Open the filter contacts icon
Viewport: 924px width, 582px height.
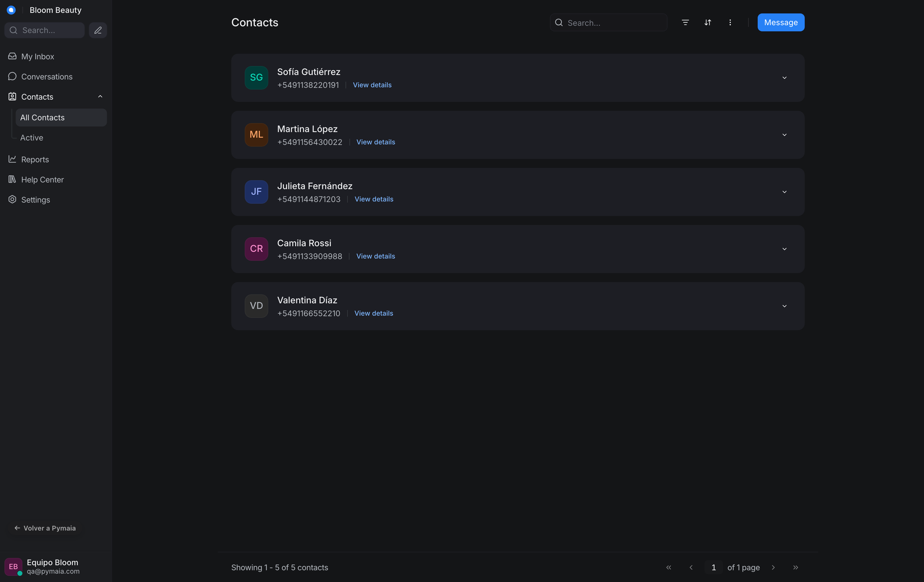[x=685, y=22]
